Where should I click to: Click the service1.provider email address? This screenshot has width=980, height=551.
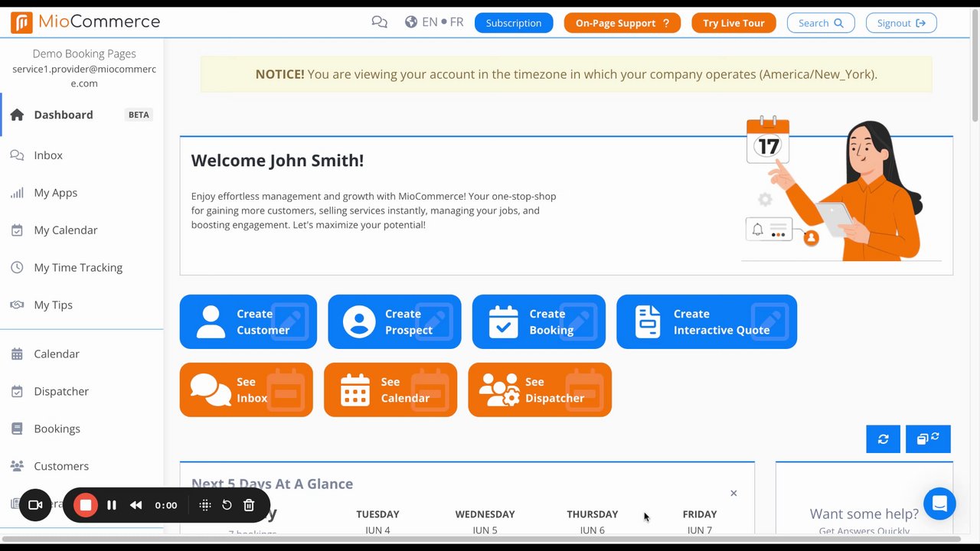84,76
